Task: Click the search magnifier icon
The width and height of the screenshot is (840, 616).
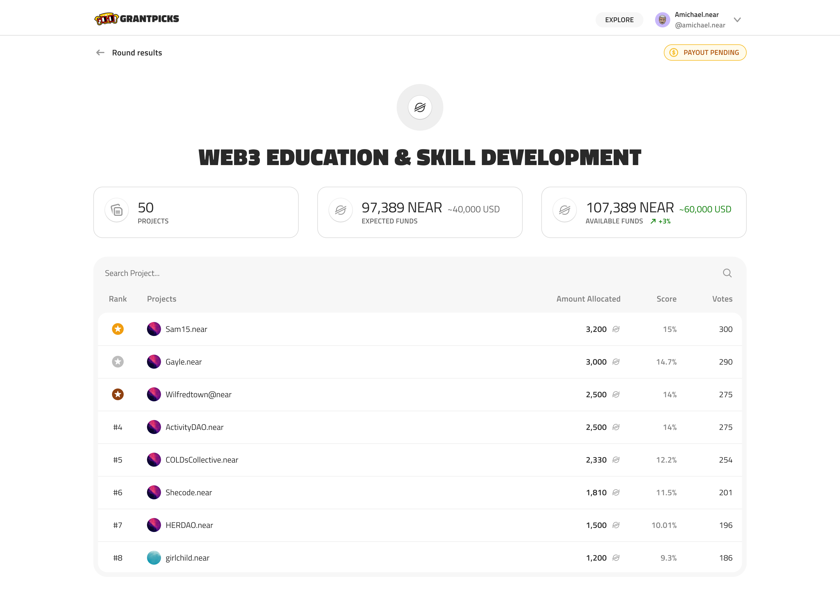Action: click(727, 273)
